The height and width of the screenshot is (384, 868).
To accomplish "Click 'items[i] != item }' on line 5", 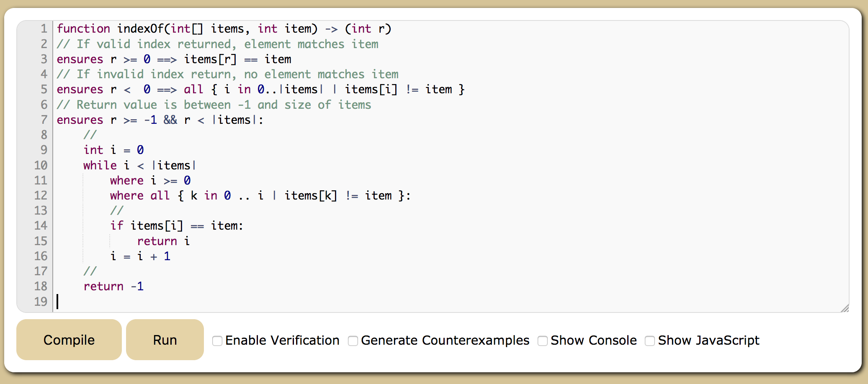I will 405,89.
